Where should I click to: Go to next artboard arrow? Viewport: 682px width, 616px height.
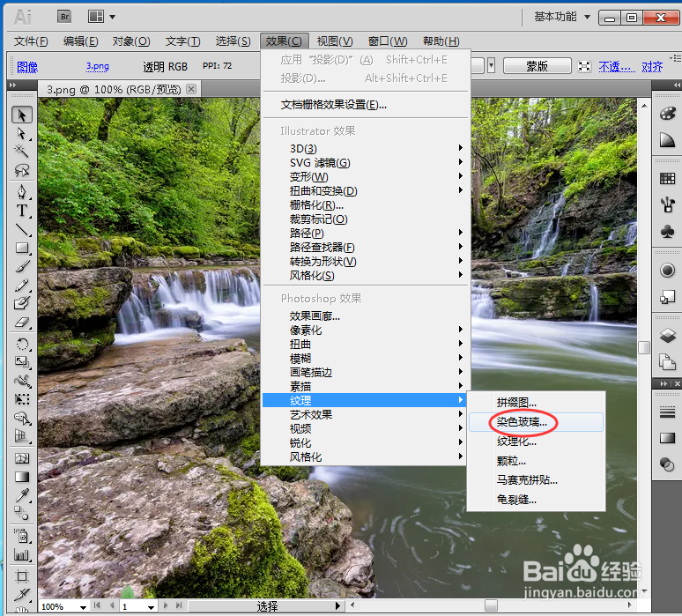click(x=166, y=605)
